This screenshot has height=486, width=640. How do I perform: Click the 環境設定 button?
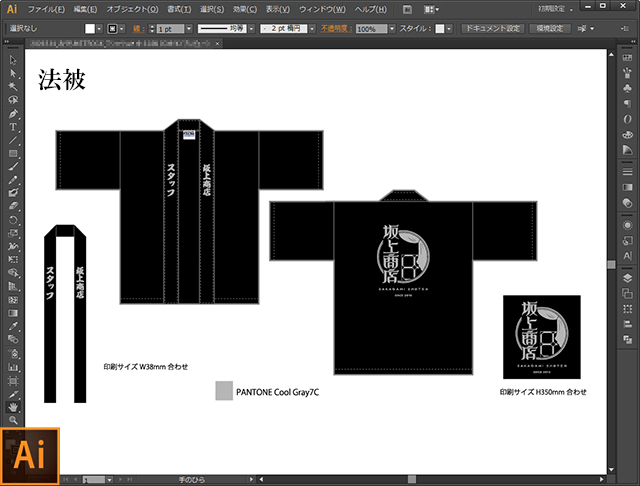pyautogui.click(x=549, y=29)
